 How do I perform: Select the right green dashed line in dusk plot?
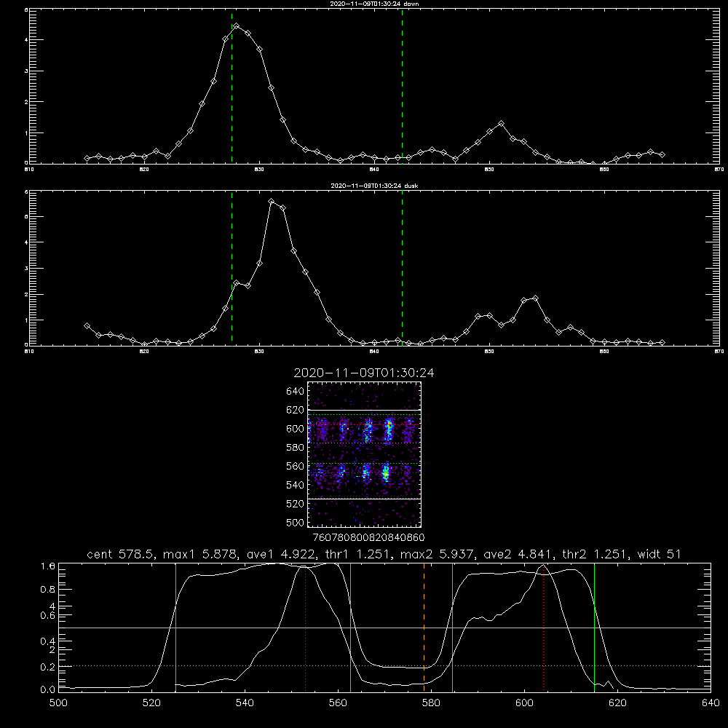coord(402,269)
